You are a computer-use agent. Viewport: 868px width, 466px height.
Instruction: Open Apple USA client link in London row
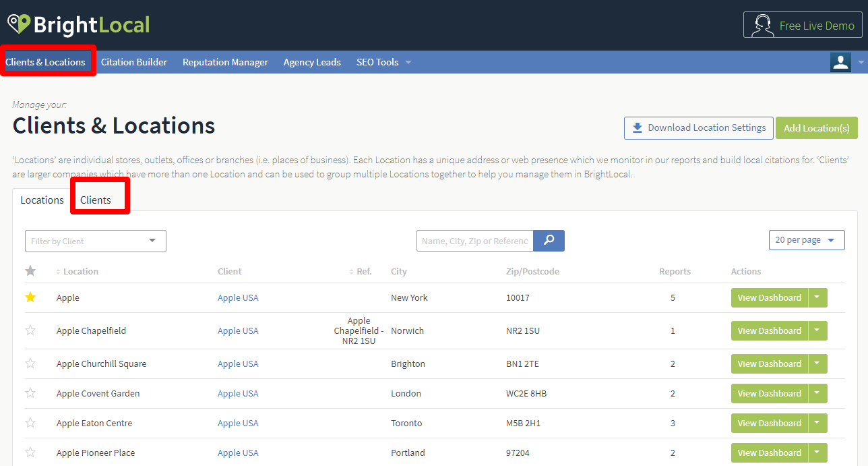238,393
